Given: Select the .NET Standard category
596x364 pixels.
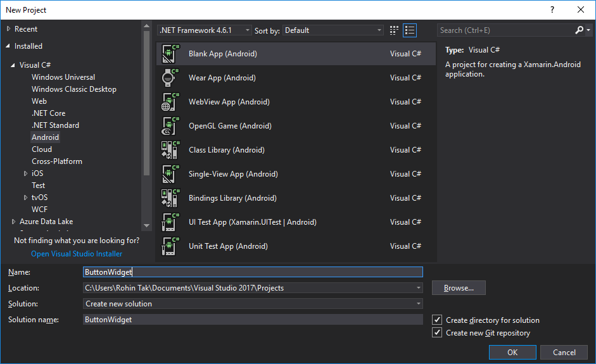Looking at the screenshot, I should pyautogui.click(x=55, y=125).
